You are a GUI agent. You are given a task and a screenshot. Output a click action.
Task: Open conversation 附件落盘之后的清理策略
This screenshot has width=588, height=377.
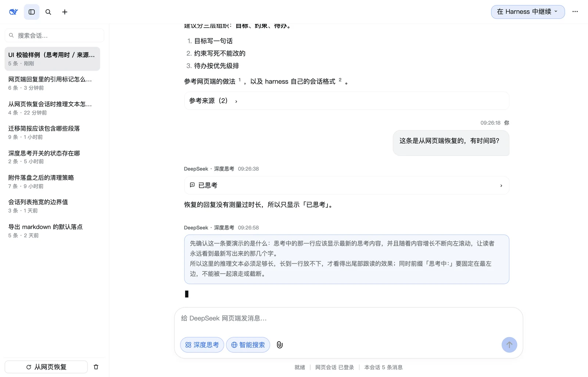(x=52, y=182)
